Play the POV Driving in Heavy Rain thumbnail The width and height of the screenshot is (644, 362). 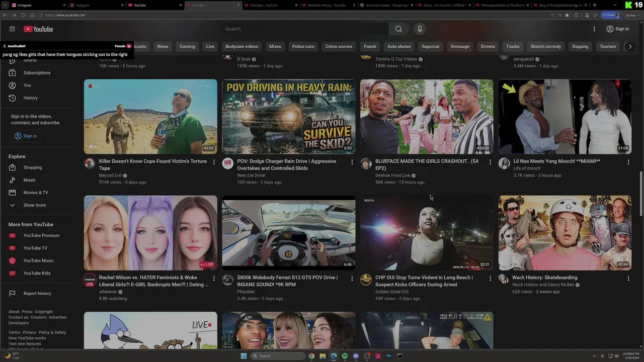(x=289, y=116)
